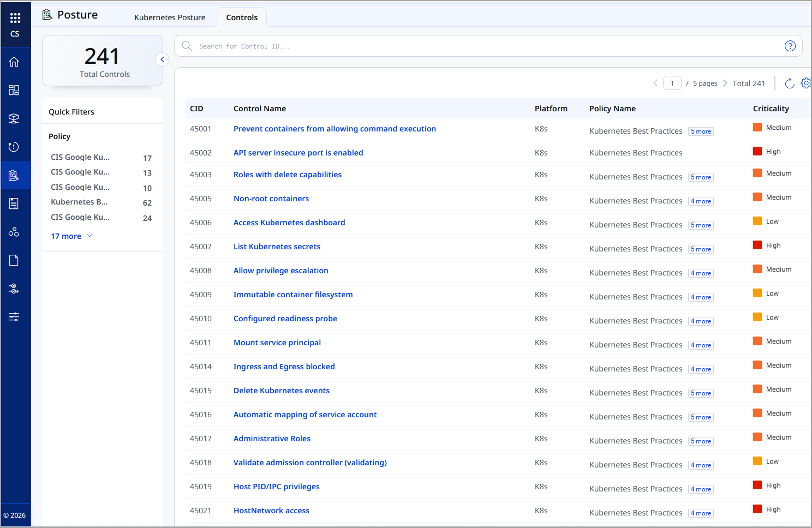The width and height of the screenshot is (812, 528).
Task: Click the red High swatch for 45002
Action: 757,151
